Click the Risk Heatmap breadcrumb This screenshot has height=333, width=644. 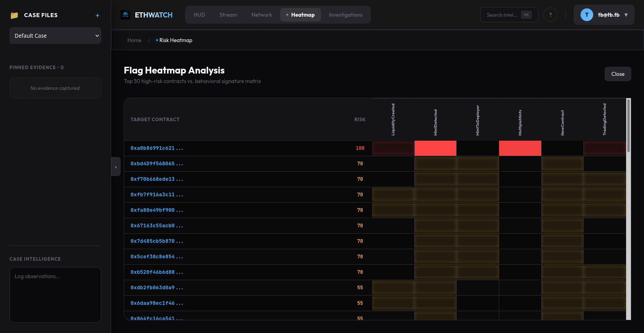click(x=174, y=40)
